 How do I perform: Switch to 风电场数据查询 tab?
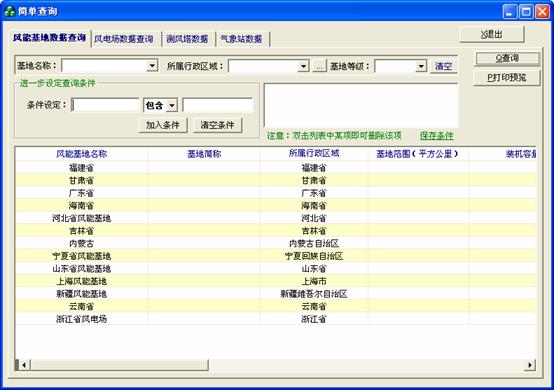tap(124, 39)
